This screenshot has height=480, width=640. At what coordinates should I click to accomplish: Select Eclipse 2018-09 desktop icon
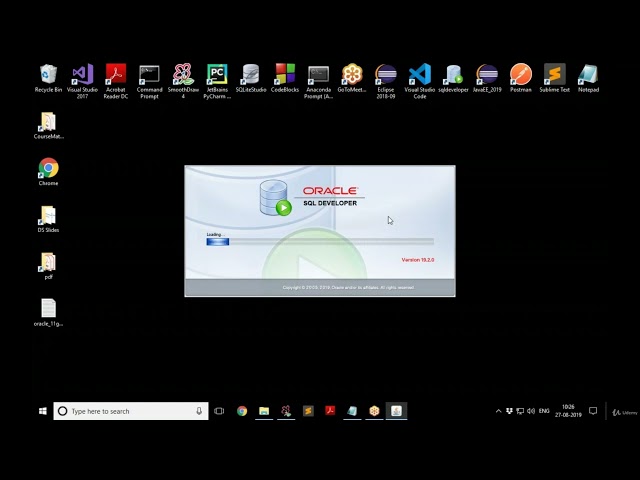[386, 81]
